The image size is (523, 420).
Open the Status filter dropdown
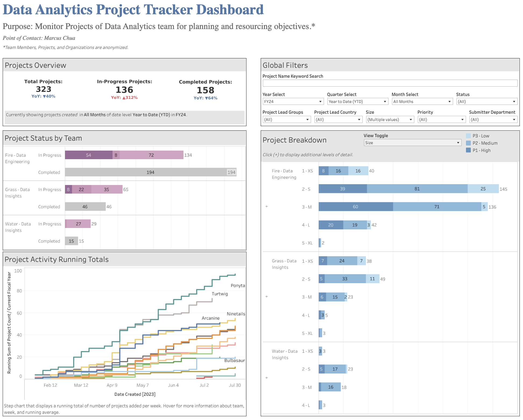pos(486,102)
